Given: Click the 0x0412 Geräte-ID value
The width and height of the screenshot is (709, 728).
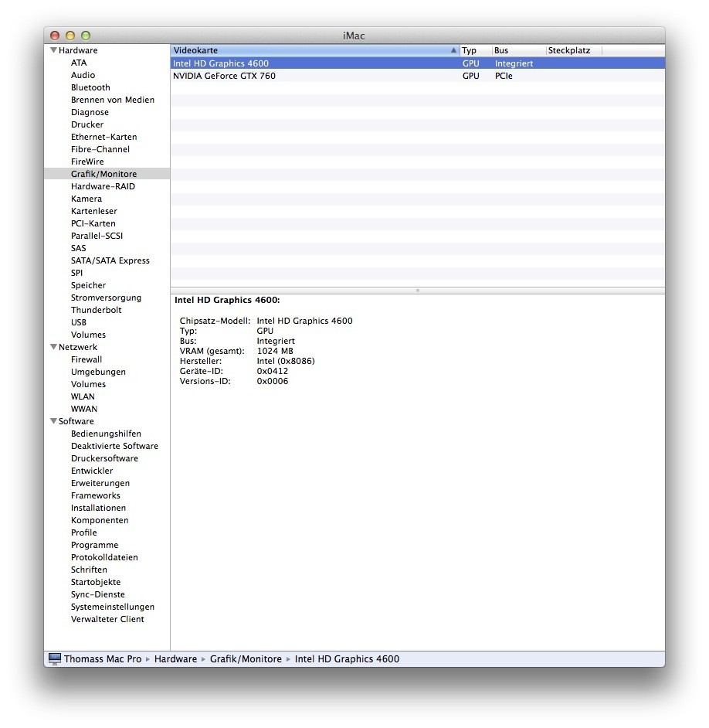Looking at the screenshot, I should (273, 371).
